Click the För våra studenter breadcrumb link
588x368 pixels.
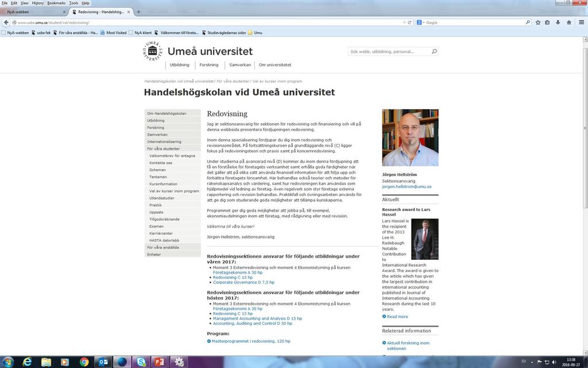(x=233, y=81)
